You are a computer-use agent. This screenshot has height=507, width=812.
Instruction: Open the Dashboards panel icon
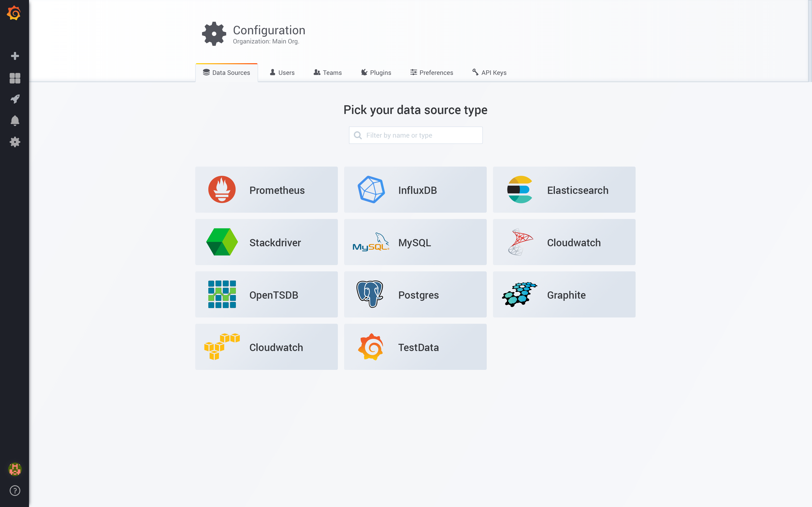coord(15,77)
